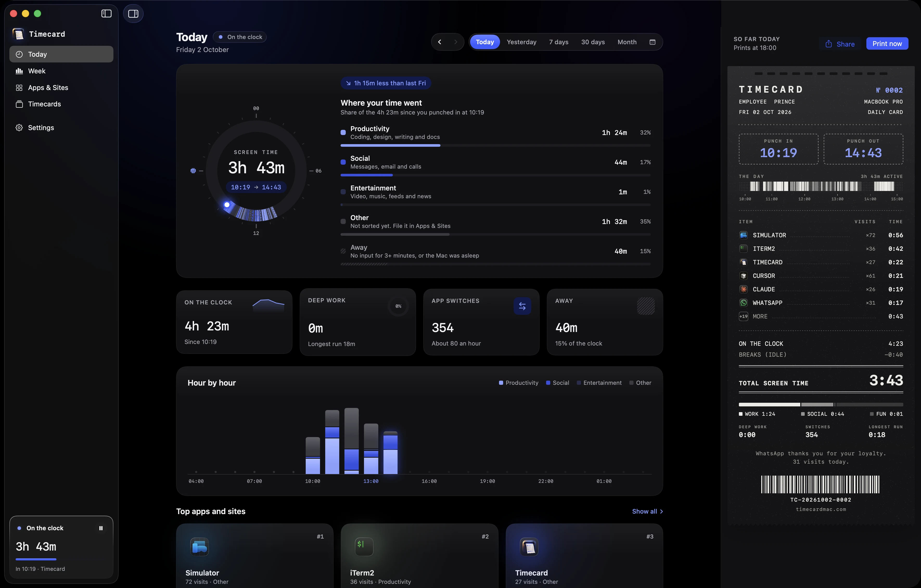Expand the Away category row
The height and width of the screenshot is (588, 921).
[495, 254]
